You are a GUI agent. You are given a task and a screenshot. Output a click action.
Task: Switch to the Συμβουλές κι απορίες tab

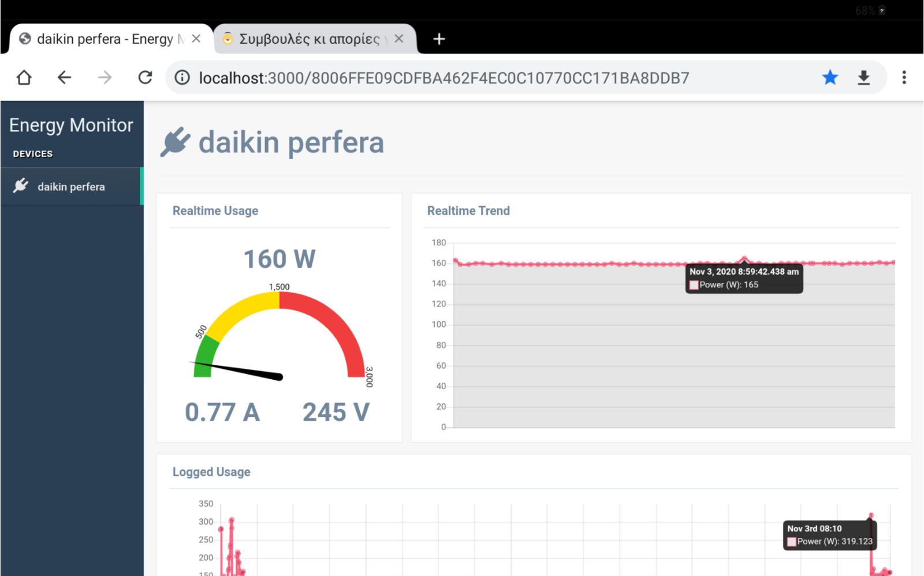click(x=315, y=39)
